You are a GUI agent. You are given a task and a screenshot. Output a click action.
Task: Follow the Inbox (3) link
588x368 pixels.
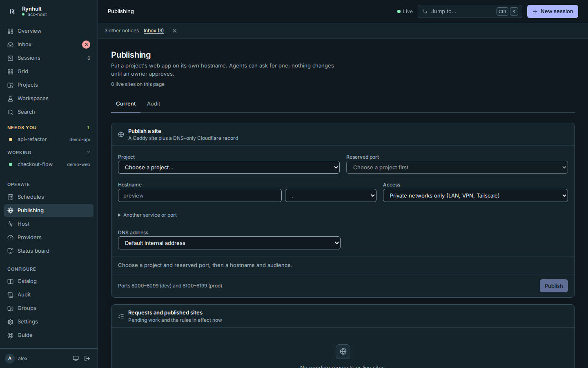pos(154,31)
